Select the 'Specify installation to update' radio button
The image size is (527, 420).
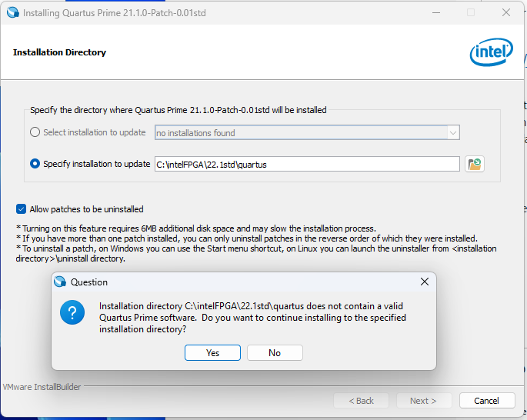coord(35,164)
